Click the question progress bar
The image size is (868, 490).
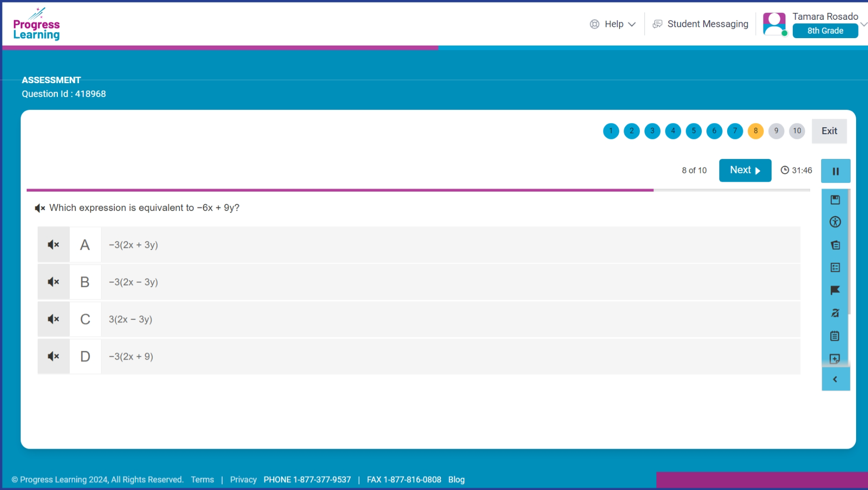pyautogui.click(x=418, y=190)
